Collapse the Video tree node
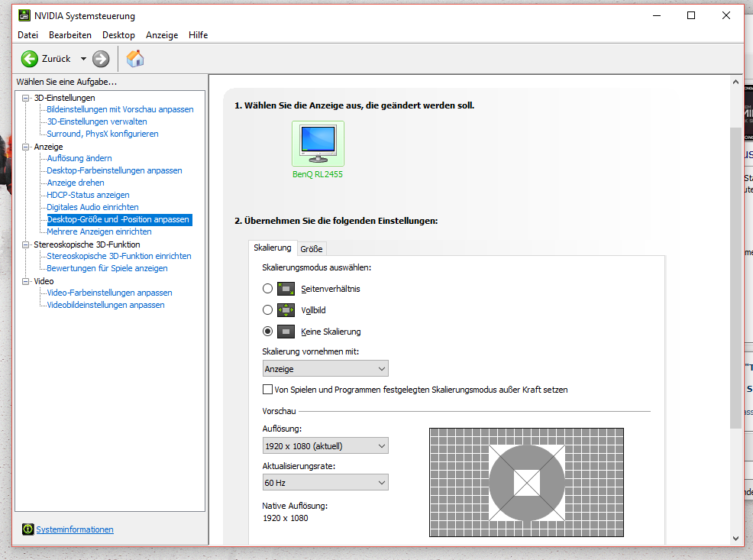Screen dimensions: 753x560 [x=25, y=281]
